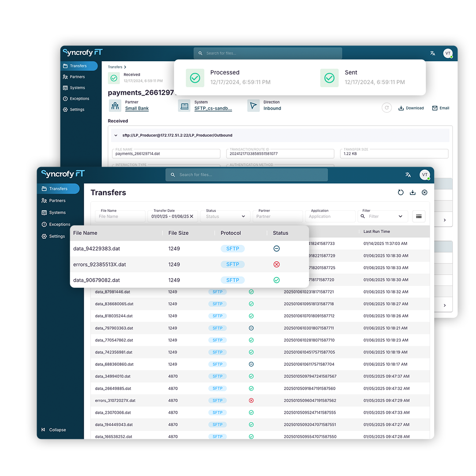Click the download icon on Transfers page
Image resolution: width=476 pixels, height=476 pixels.
point(413,193)
